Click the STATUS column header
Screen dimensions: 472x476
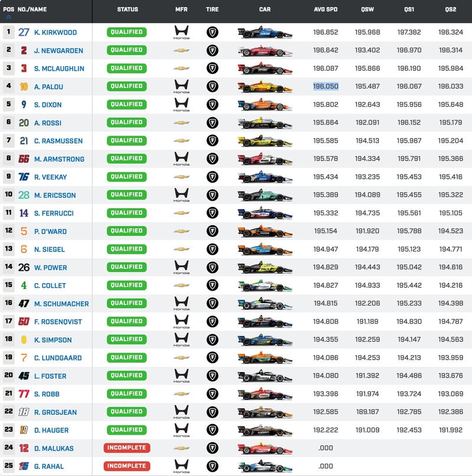click(x=127, y=9)
